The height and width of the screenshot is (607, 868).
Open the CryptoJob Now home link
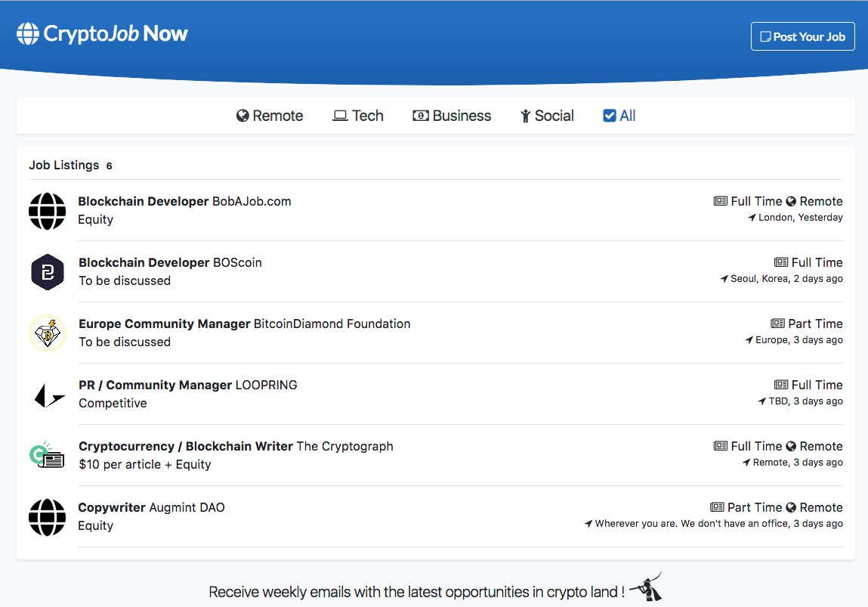coord(103,34)
